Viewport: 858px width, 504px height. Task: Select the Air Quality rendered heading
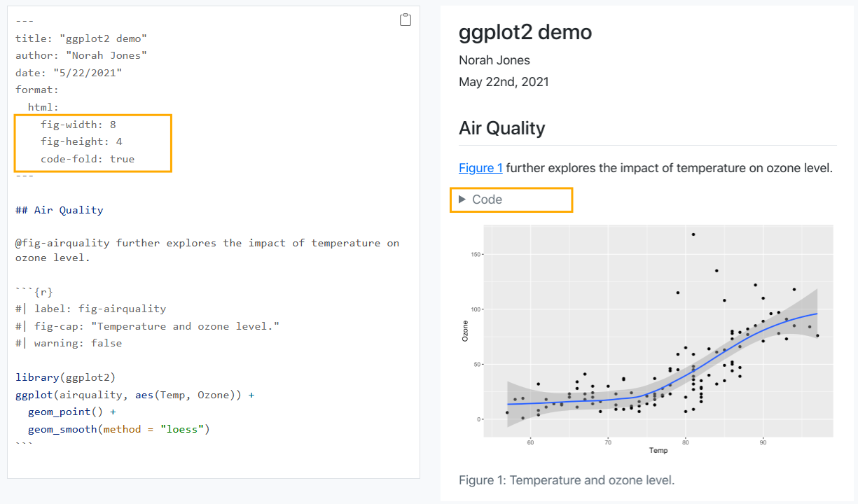(501, 128)
